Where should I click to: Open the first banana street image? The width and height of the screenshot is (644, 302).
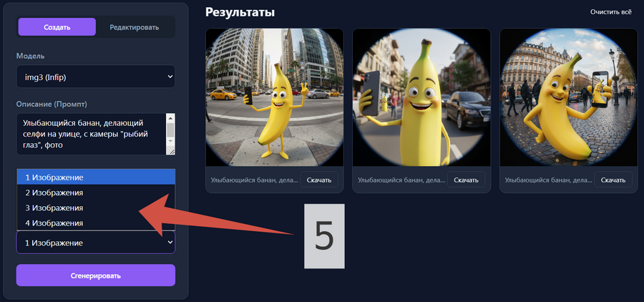275,97
